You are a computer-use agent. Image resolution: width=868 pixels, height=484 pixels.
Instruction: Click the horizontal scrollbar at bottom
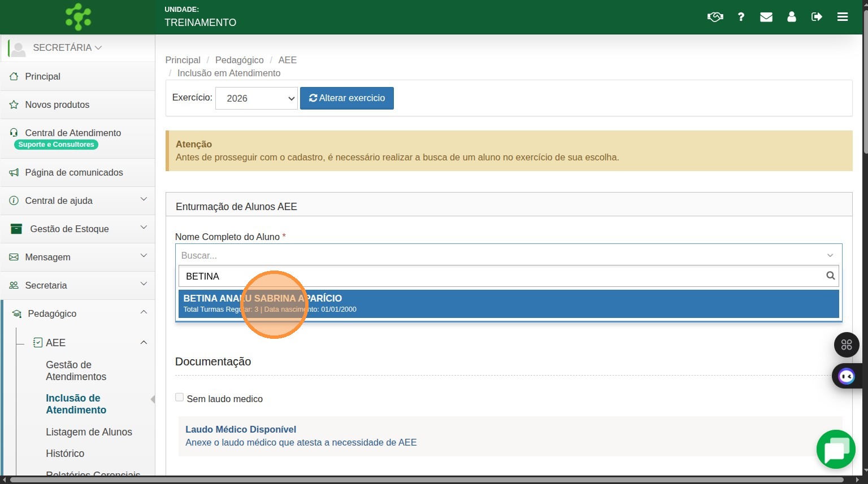click(427, 480)
